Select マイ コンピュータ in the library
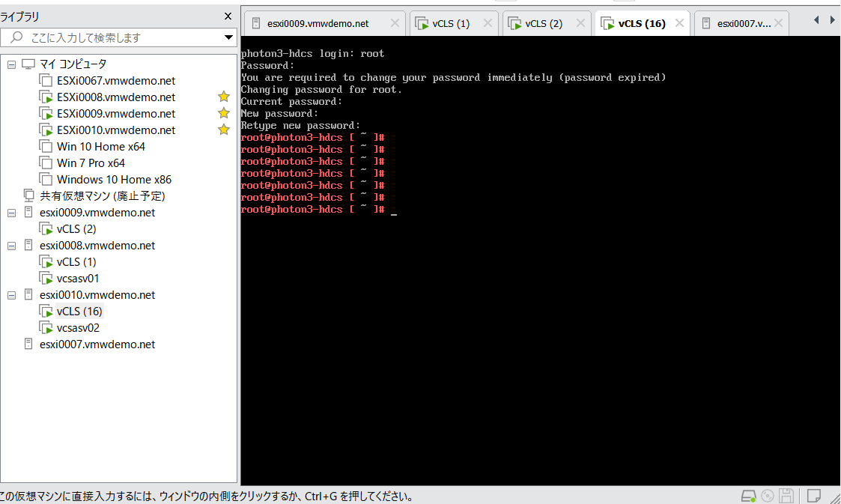 pos(73,64)
